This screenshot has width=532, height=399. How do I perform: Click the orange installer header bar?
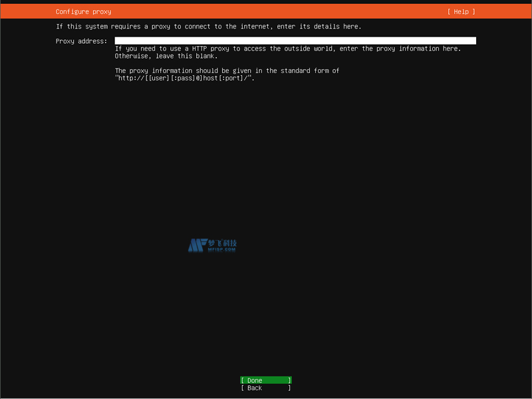[266, 11]
